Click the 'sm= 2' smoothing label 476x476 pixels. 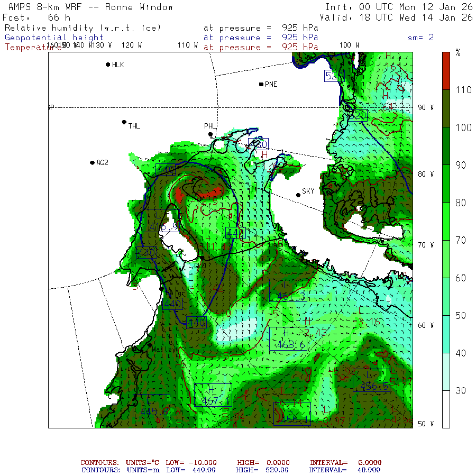(421, 38)
